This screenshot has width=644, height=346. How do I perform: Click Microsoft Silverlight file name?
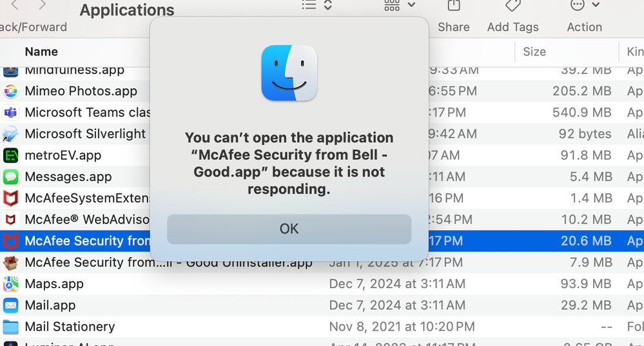click(x=86, y=134)
